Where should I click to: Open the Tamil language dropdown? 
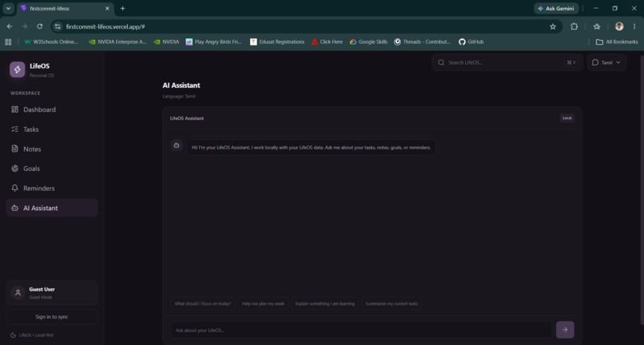[606, 62]
